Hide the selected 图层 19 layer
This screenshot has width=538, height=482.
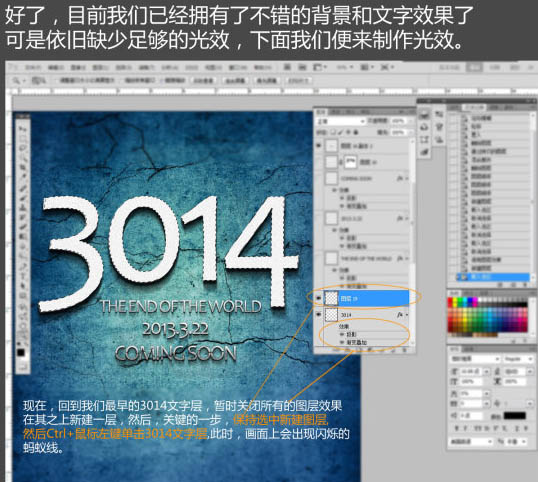click(319, 298)
